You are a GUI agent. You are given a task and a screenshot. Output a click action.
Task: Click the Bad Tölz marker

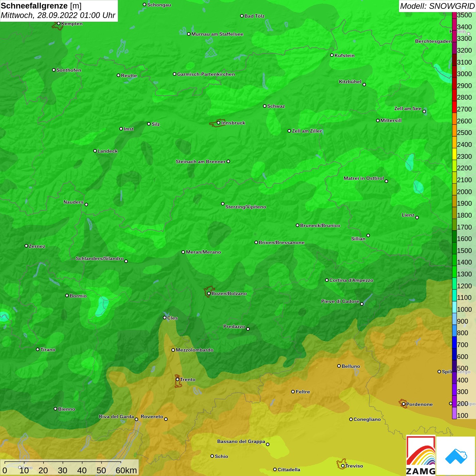242,16
